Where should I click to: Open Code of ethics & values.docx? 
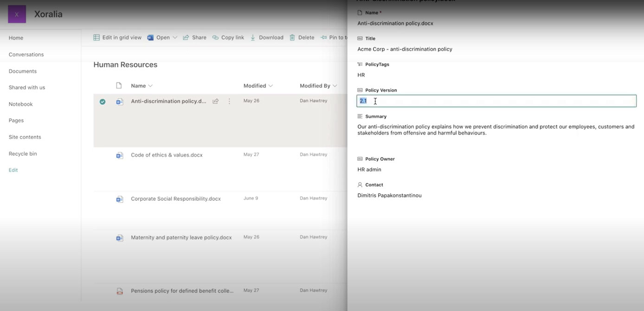pos(167,155)
